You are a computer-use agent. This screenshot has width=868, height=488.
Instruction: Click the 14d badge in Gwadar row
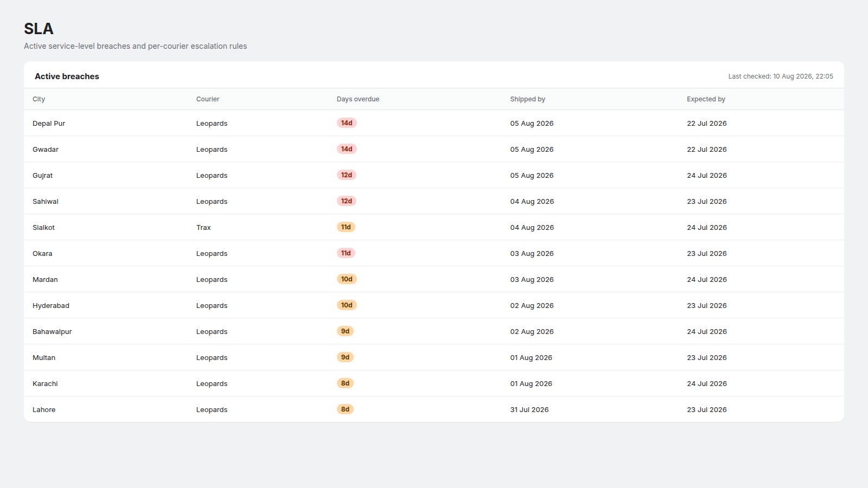347,149
